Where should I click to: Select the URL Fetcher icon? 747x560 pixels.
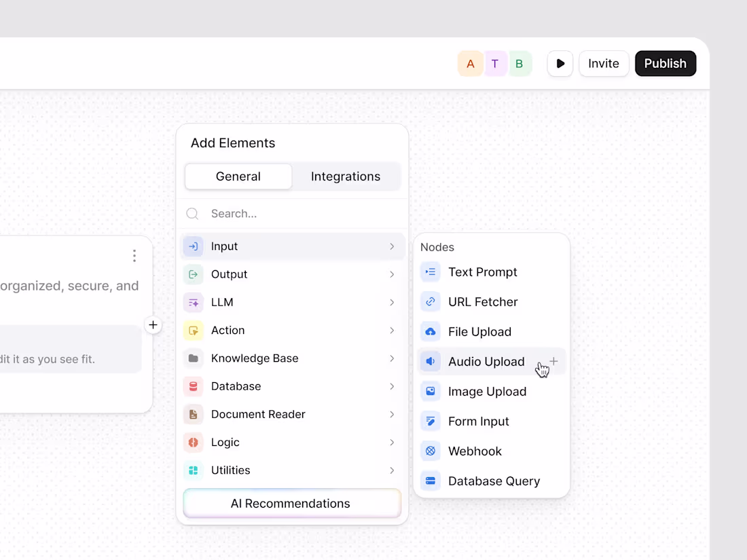pyautogui.click(x=430, y=301)
